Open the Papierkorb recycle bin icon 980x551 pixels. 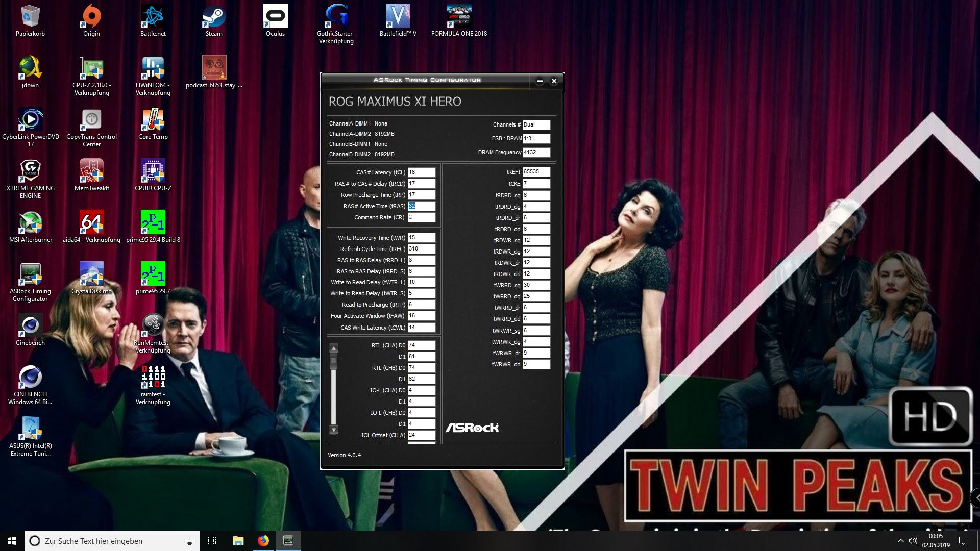[30, 21]
